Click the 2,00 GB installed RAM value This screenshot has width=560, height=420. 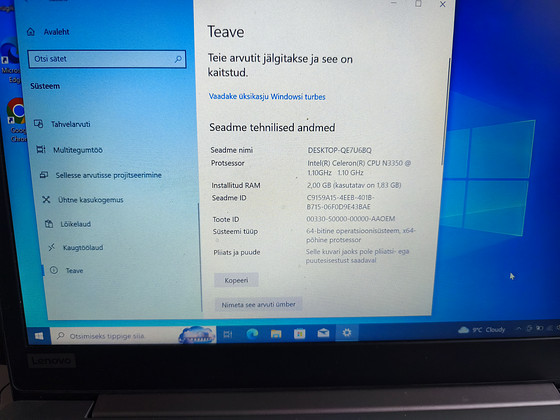click(354, 185)
